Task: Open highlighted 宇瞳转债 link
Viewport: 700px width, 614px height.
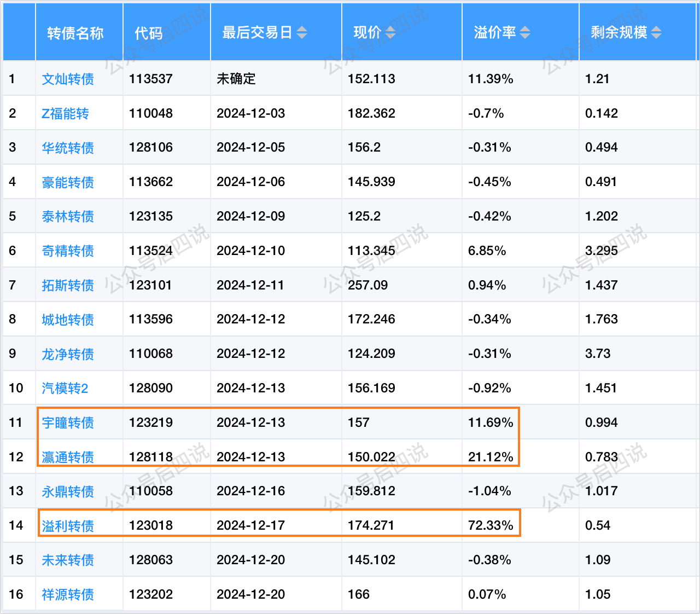Action: (x=68, y=423)
